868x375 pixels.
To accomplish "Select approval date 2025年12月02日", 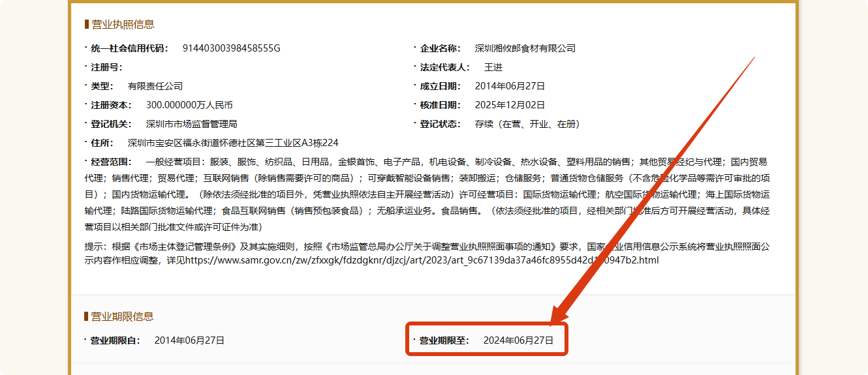I will [510, 105].
